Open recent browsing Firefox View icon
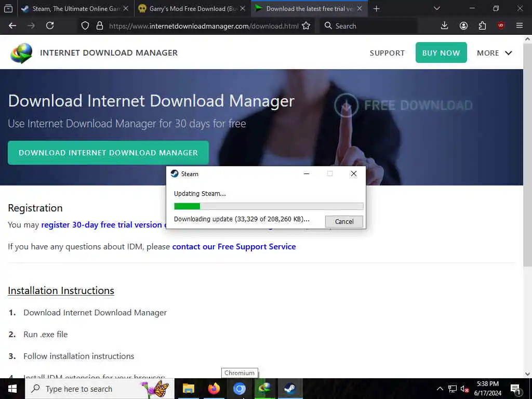Image resolution: width=532 pixels, height=399 pixels. 8,8
